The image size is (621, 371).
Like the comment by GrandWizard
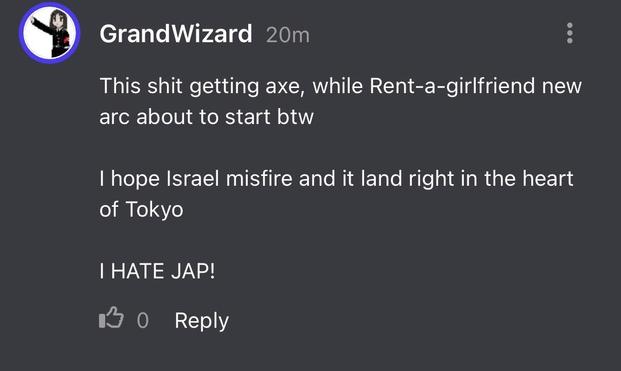point(111,318)
